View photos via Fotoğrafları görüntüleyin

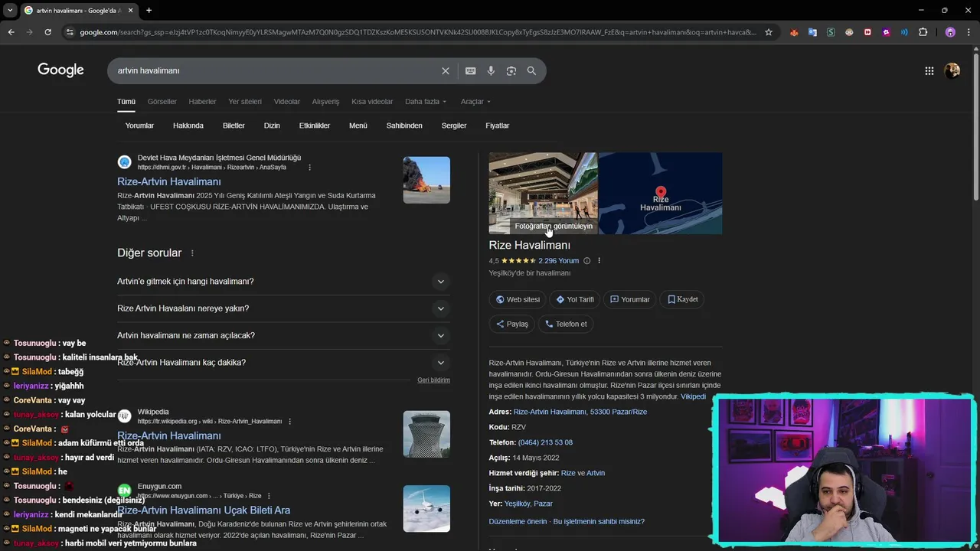tap(554, 226)
